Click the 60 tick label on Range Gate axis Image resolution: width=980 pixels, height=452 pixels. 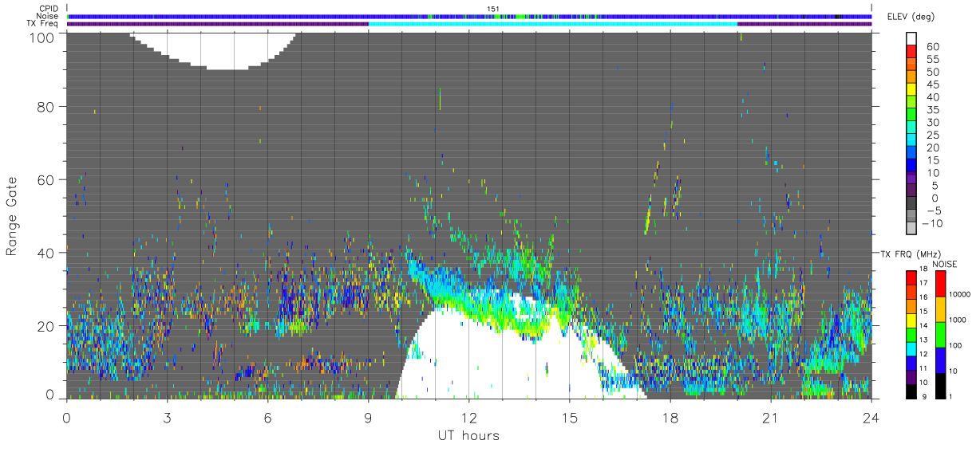coord(45,180)
